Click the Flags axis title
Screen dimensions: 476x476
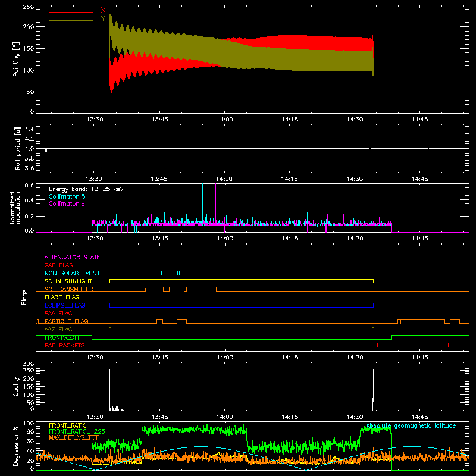[24, 297]
